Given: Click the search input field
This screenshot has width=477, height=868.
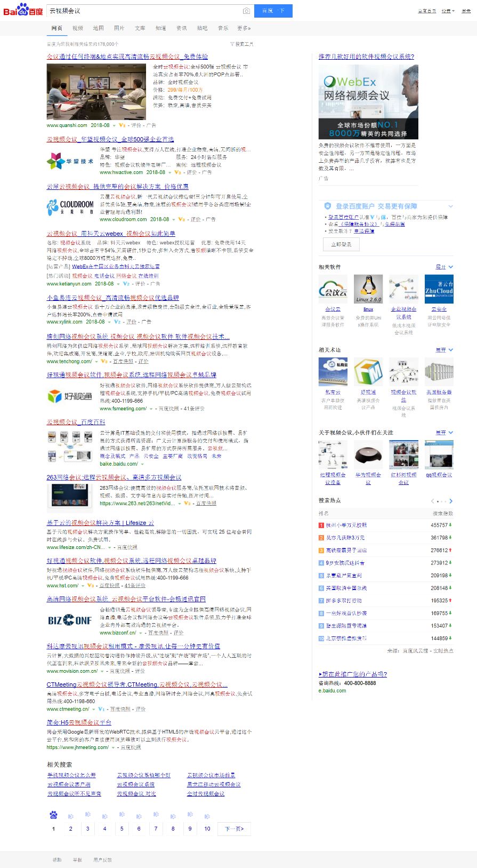Looking at the screenshot, I should coord(144,11).
